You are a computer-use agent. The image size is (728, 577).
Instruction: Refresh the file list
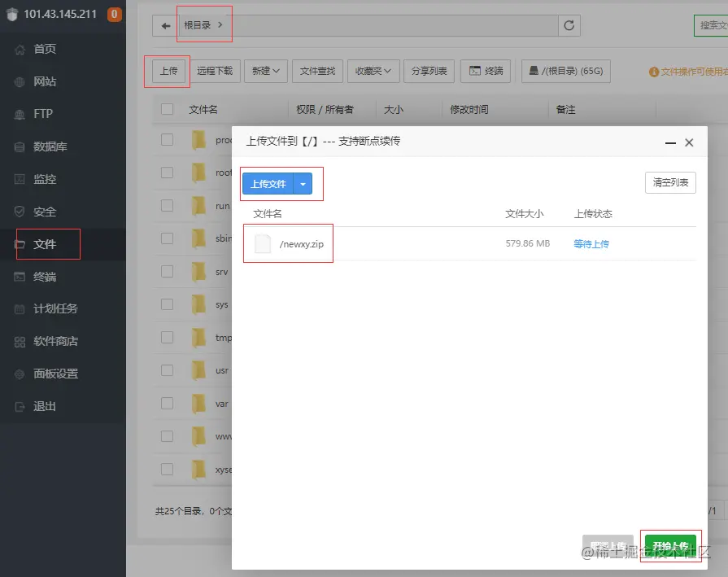tap(570, 24)
